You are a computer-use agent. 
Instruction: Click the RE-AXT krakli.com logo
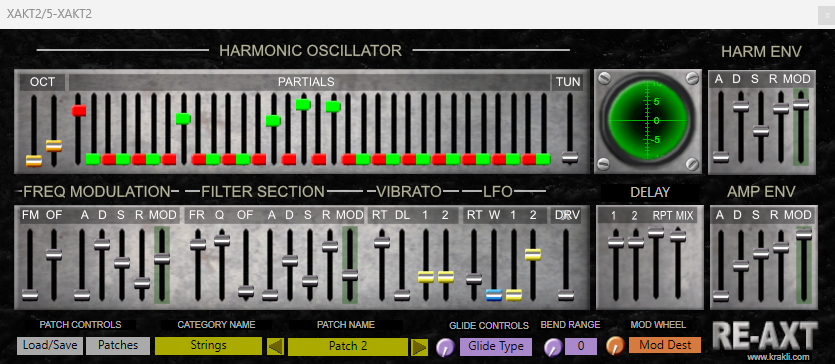pyautogui.click(x=764, y=340)
